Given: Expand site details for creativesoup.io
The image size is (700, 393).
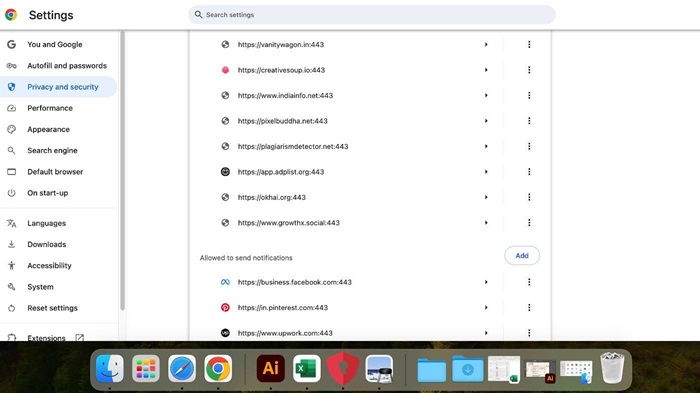Looking at the screenshot, I should tap(486, 70).
